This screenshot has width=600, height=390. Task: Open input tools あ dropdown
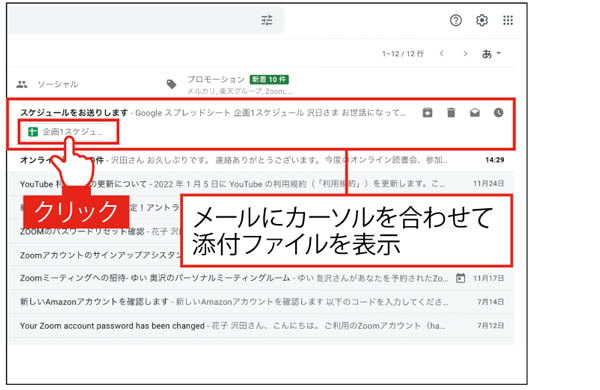[491, 54]
